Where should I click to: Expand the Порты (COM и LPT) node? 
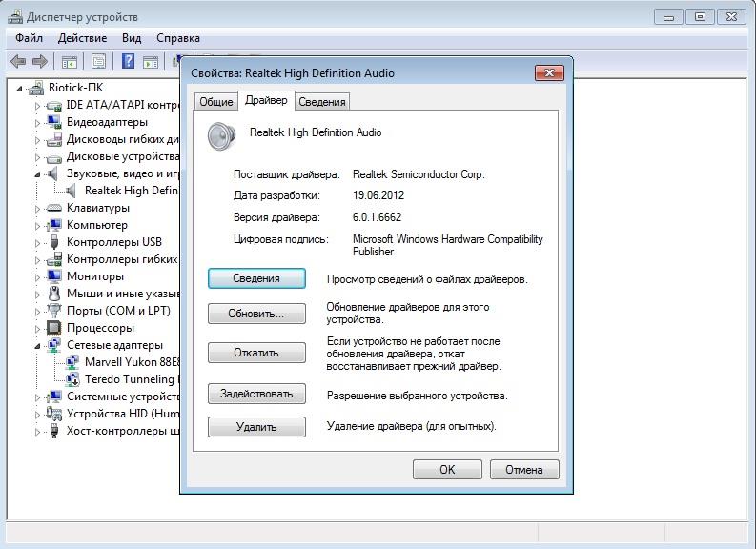38,311
